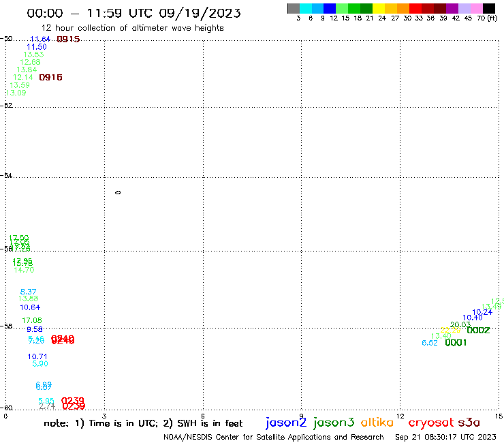504x443 pixels.
Task: Click the small island outline in the map
Action: coord(118,193)
